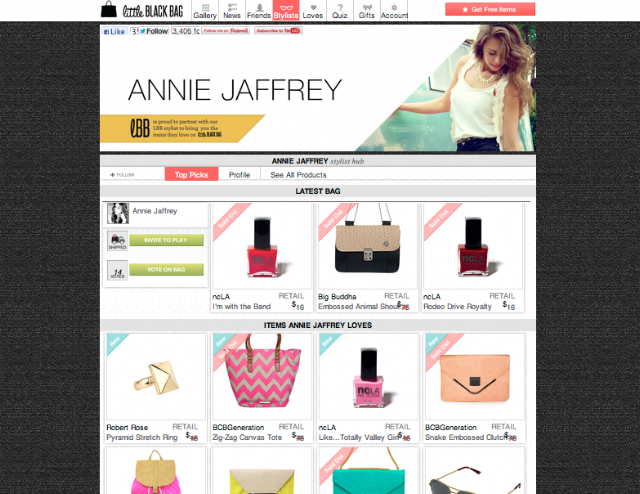640x494 pixels.
Task: Click Follow me on Pinterest button
Action: (x=225, y=31)
